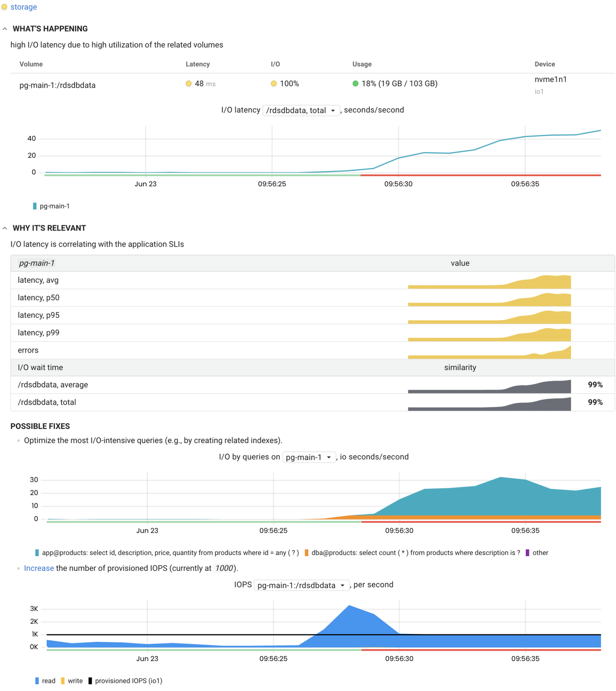Select the pg-main-1:/rdsdbdata volume row
This screenshot has height=691, width=616.
57,85
